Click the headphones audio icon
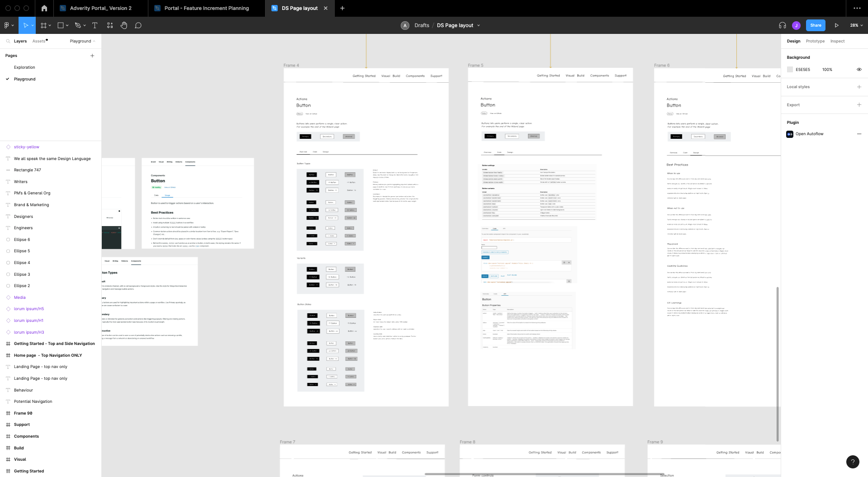868x477 pixels. [782, 25]
